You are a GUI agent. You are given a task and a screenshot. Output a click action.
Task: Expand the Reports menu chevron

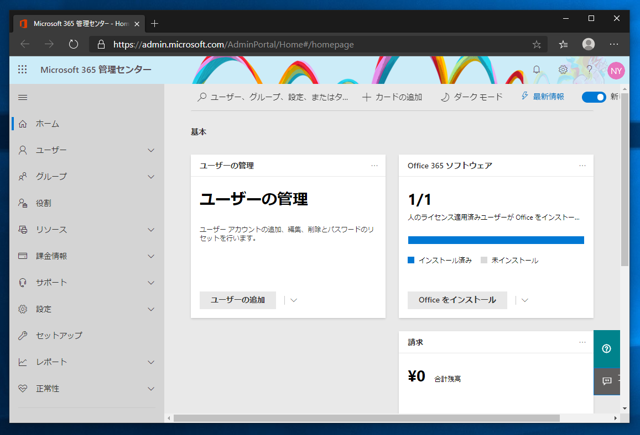[x=151, y=362]
